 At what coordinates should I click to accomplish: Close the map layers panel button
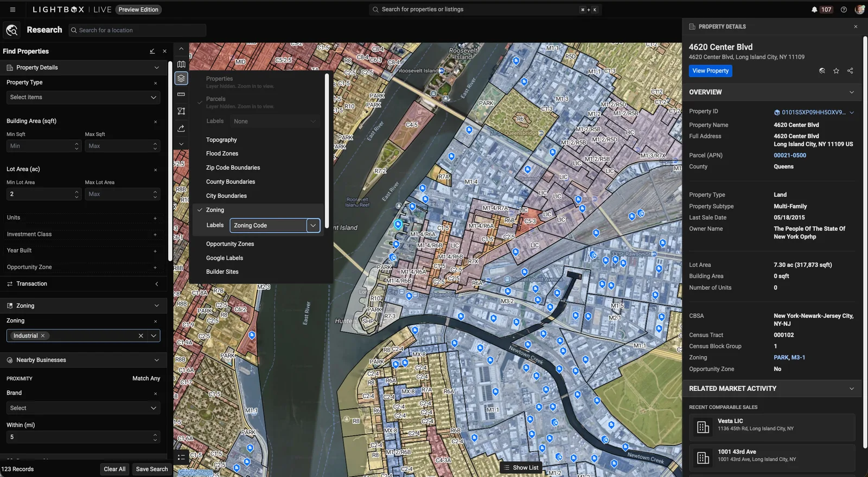(x=181, y=79)
